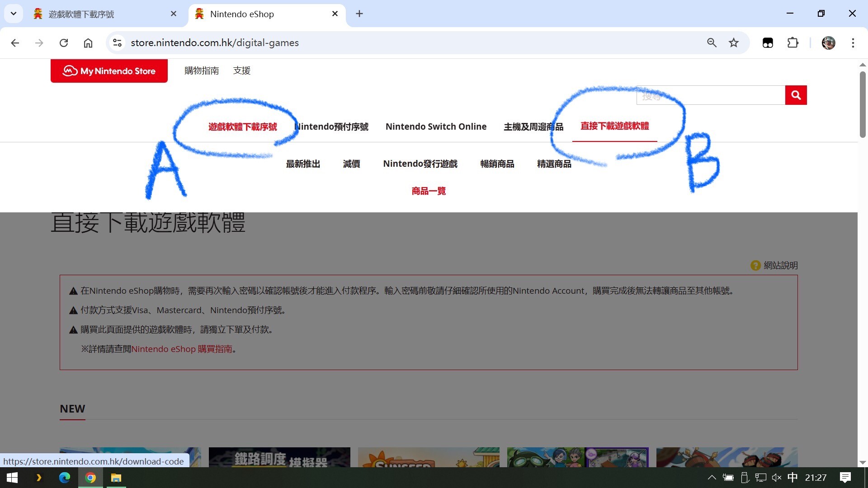Viewport: 868px width, 488px height.
Task: Expand the tab search dropdown arrow
Action: coord(14,14)
